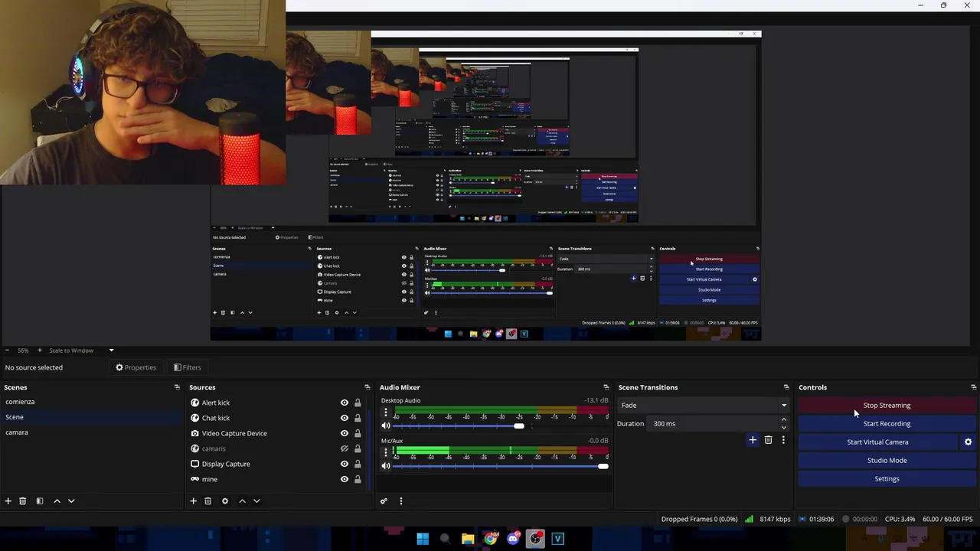Add a new source with plus icon
Screen dimensions: 980x551
click(x=194, y=501)
